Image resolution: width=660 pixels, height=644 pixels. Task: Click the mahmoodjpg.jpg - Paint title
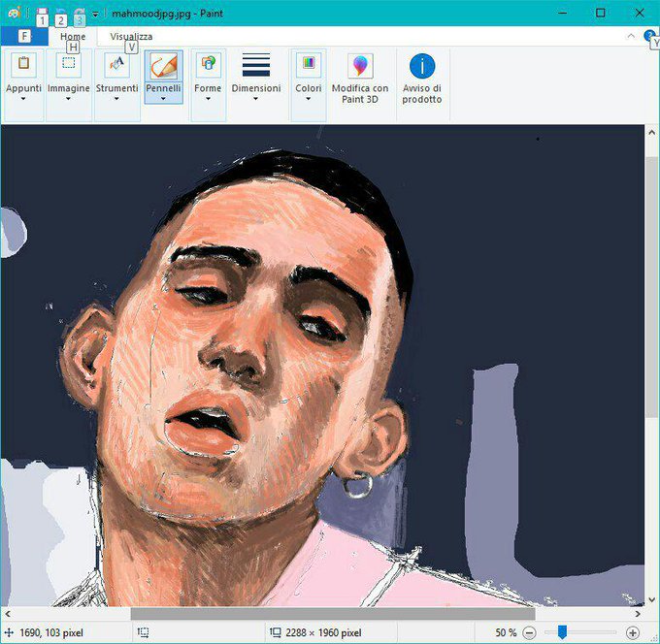167,14
